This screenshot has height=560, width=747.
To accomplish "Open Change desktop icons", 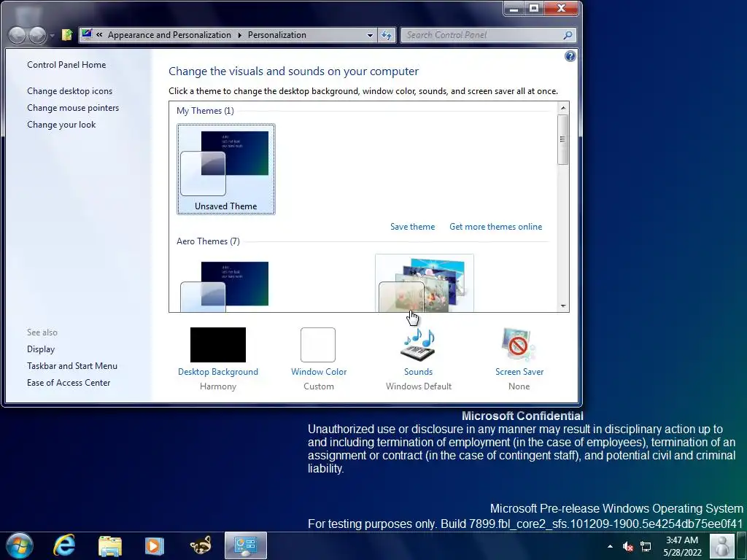I will click(x=69, y=91).
